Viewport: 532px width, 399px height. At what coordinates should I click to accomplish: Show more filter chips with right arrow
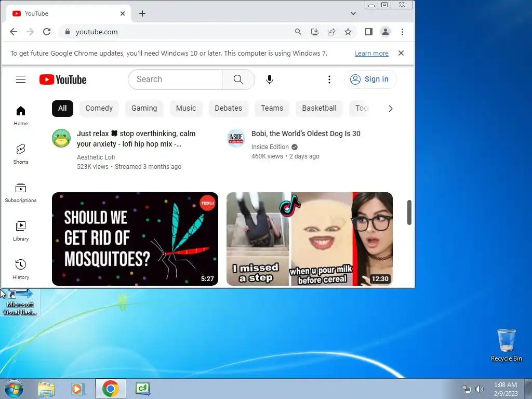391,109
